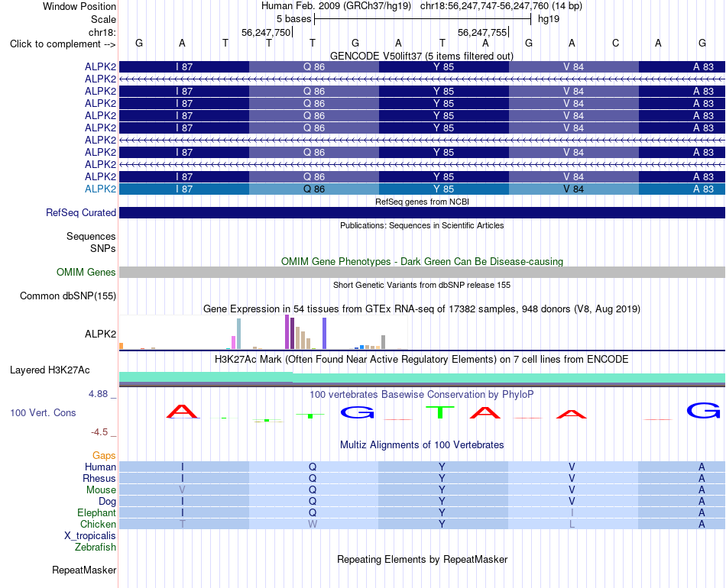
Task: Click the C base in sequence row
Action: [615, 43]
